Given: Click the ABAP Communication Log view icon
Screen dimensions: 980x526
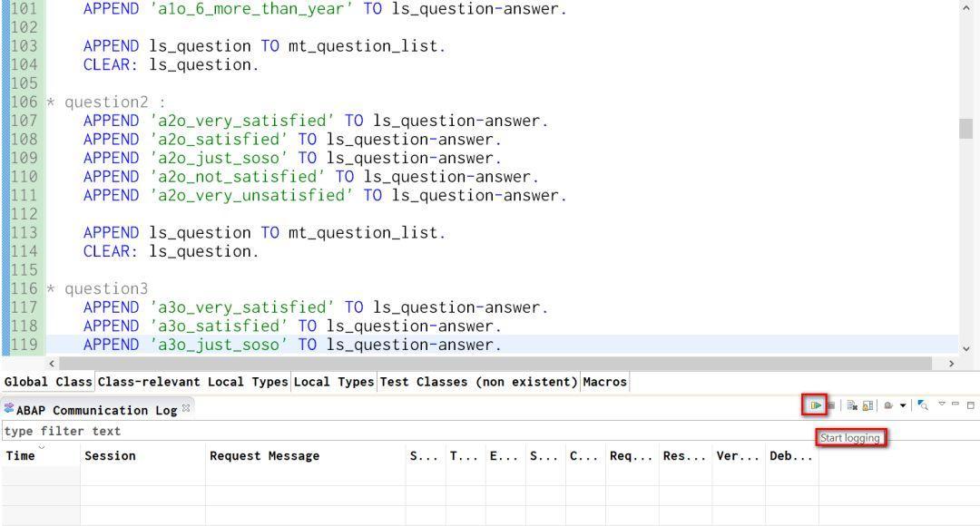Looking at the screenshot, I should (9, 409).
